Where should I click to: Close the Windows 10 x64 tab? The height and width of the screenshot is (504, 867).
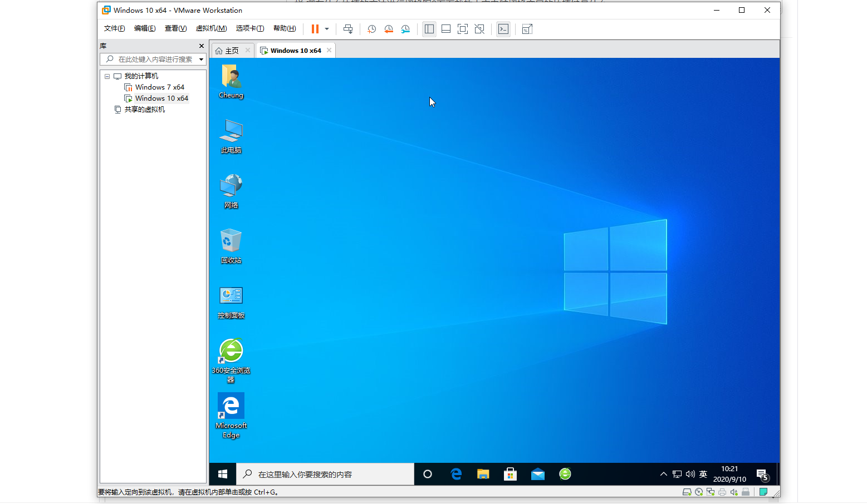(329, 50)
